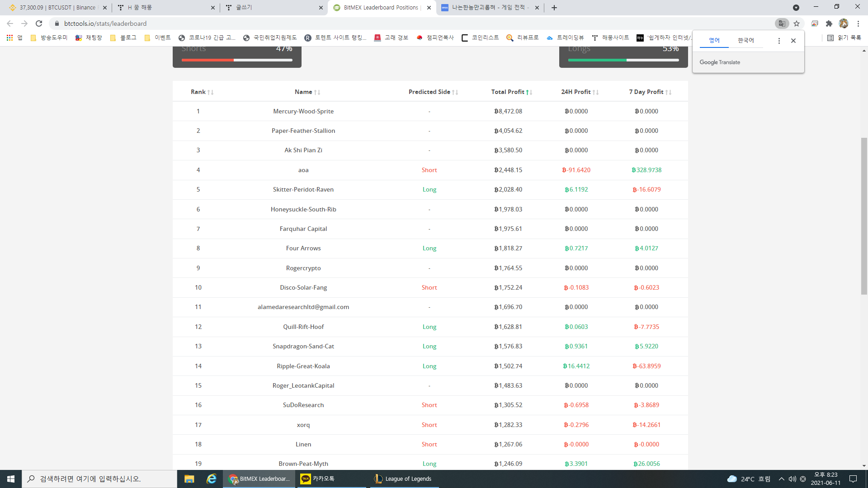
Task: Open the reading list button
Action: coord(844,38)
